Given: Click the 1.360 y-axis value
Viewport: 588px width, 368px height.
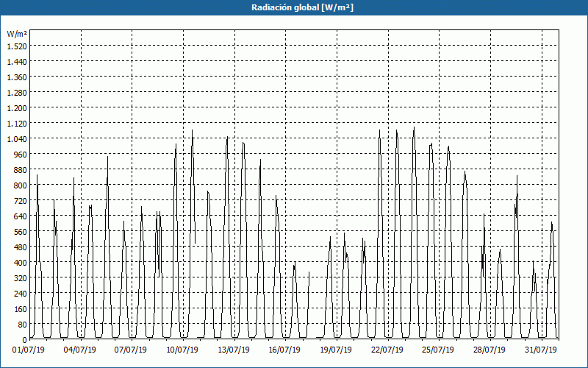Looking at the screenshot, I should (17, 77).
